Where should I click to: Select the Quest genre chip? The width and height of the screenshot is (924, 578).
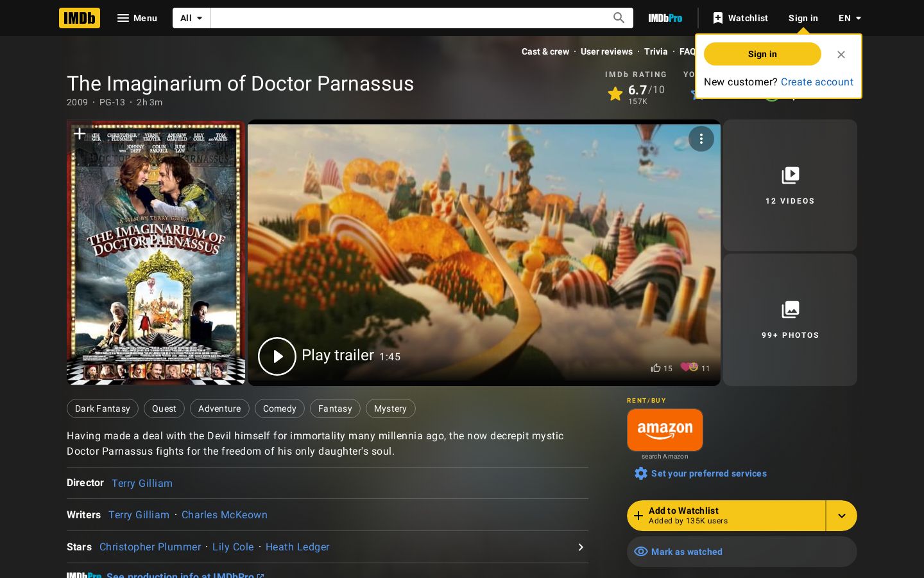[x=164, y=408]
